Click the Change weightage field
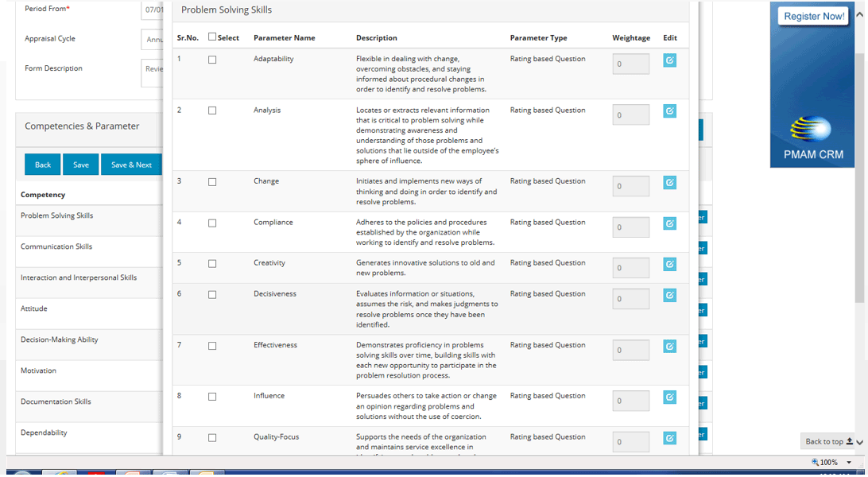The image size is (868, 477). click(x=630, y=187)
